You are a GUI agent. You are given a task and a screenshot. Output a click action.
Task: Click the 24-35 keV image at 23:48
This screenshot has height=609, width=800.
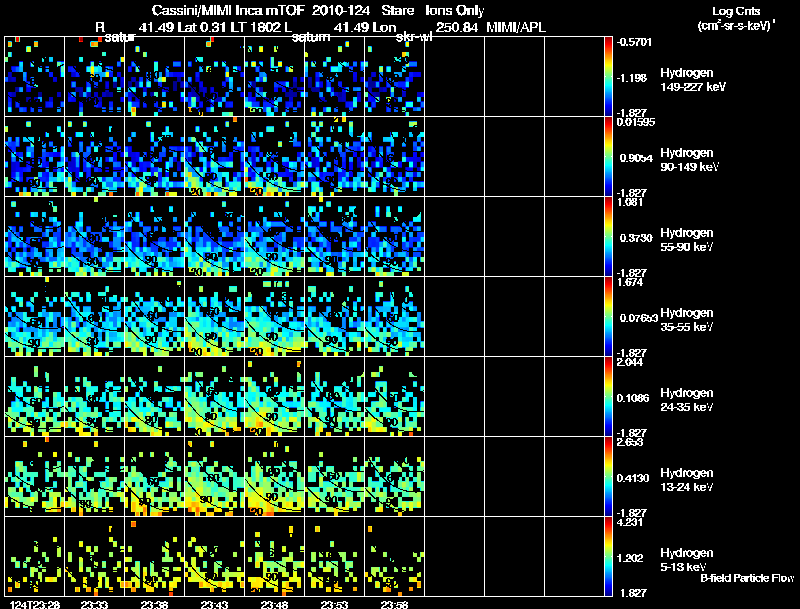click(274, 397)
